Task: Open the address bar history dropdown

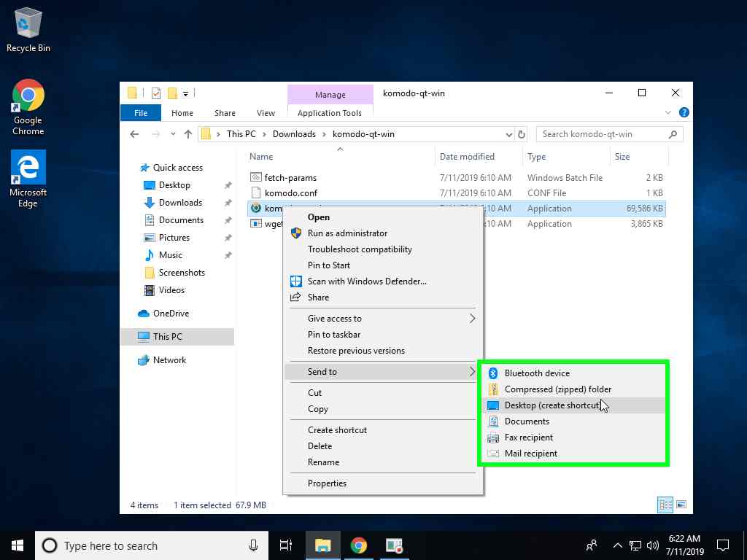Action: [508, 135]
